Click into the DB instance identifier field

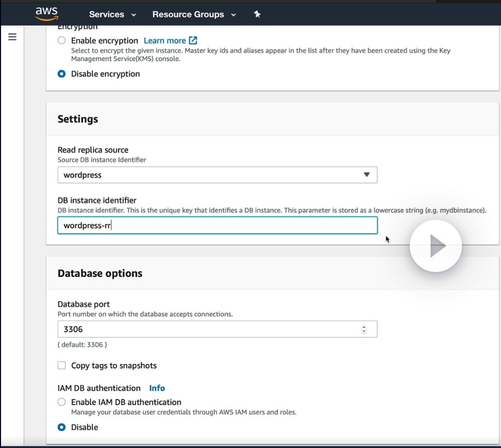[x=217, y=225]
